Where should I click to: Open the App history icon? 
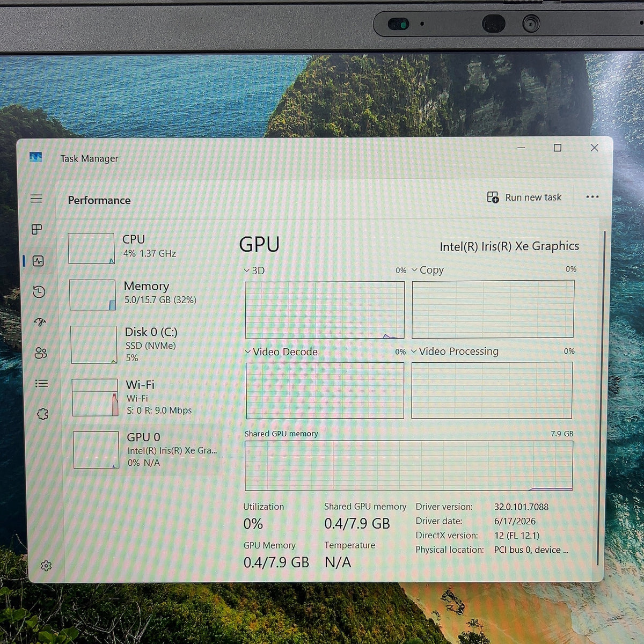tap(39, 291)
